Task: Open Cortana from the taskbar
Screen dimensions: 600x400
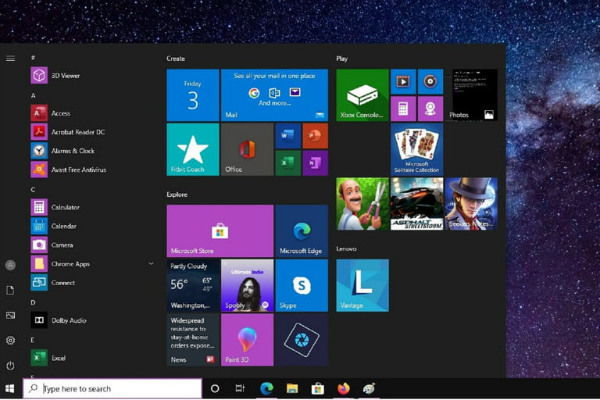Action: point(215,389)
